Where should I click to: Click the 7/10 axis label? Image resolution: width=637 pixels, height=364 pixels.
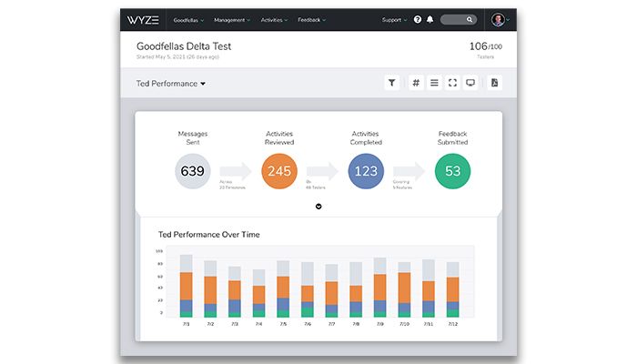404,324
